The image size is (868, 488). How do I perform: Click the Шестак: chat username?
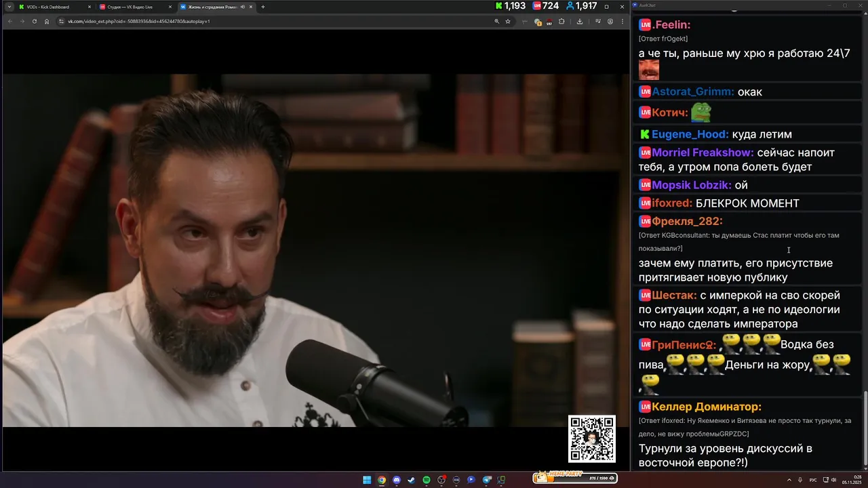(x=674, y=296)
